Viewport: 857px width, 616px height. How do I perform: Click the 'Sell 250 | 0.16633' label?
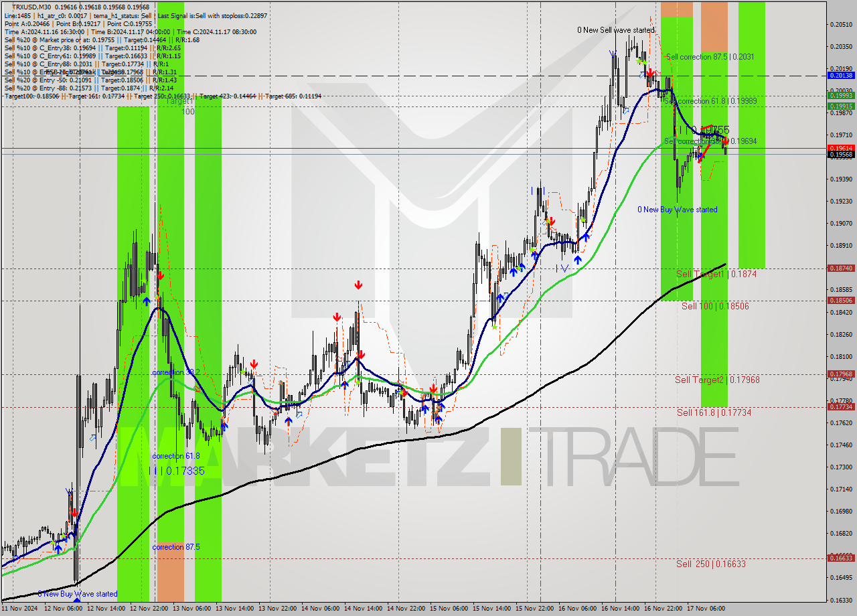(x=710, y=564)
